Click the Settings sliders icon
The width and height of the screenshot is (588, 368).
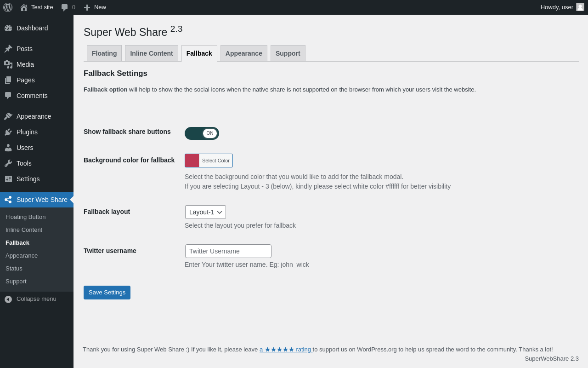click(8, 179)
